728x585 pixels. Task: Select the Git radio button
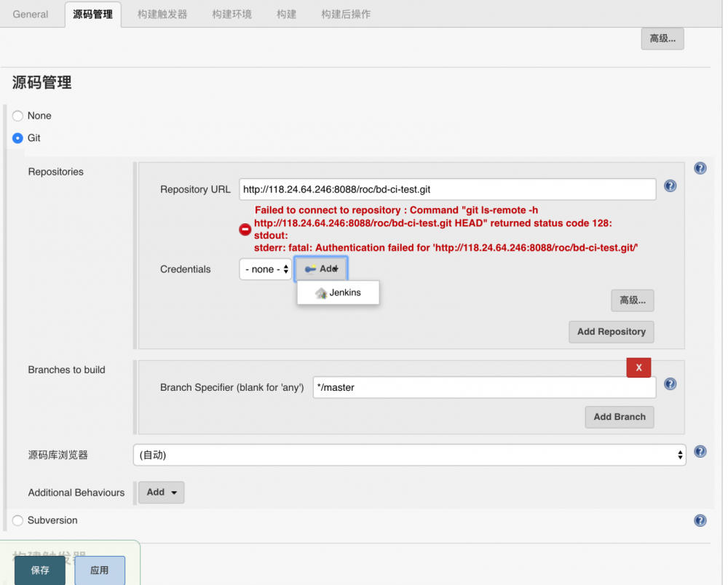pyautogui.click(x=16, y=138)
